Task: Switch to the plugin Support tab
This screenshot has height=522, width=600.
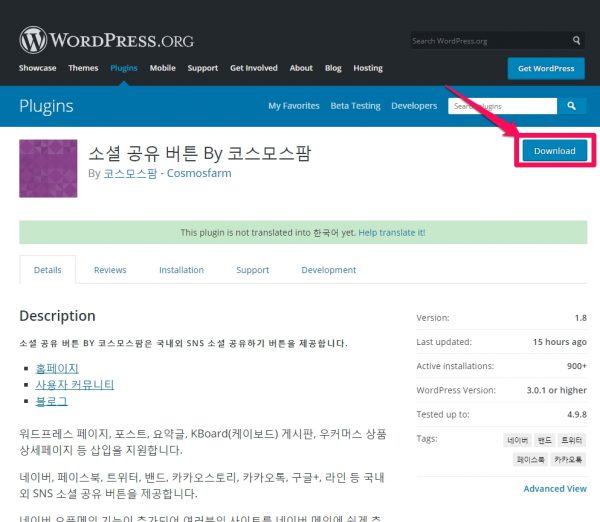Action: [253, 270]
